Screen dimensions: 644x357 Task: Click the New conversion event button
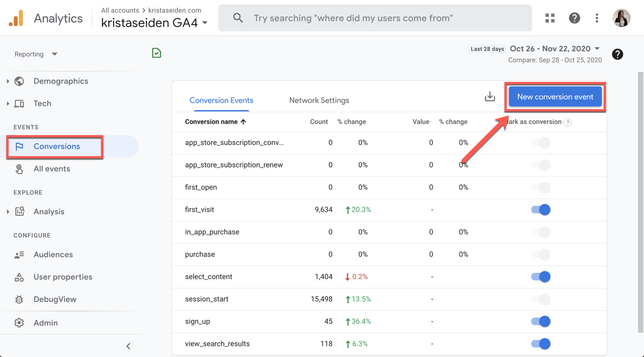click(555, 97)
